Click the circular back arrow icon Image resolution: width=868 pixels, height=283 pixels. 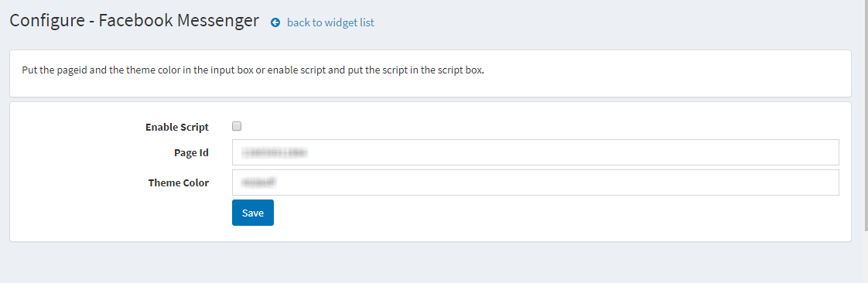coord(275,22)
